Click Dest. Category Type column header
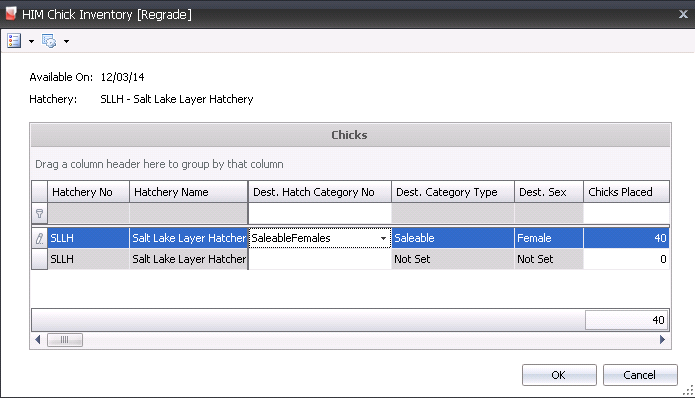 [x=453, y=192]
